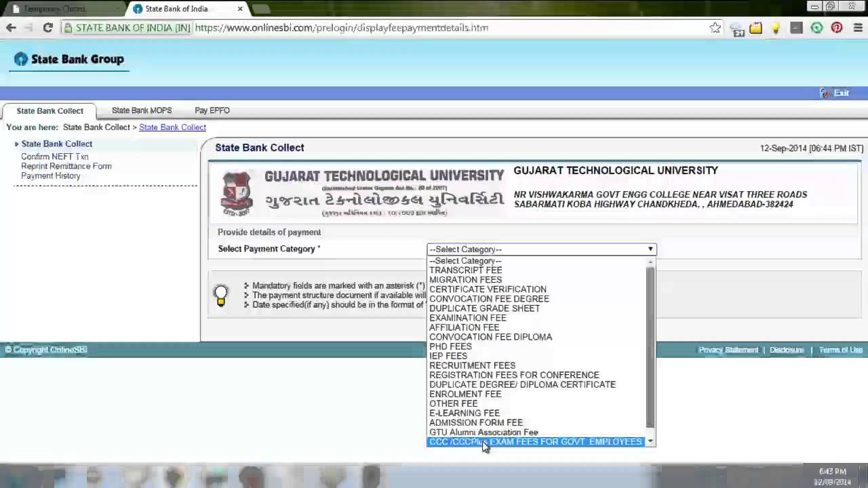Image resolution: width=868 pixels, height=488 pixels.
Task: Open Payment History in sidebar
Action: [50, 176]
